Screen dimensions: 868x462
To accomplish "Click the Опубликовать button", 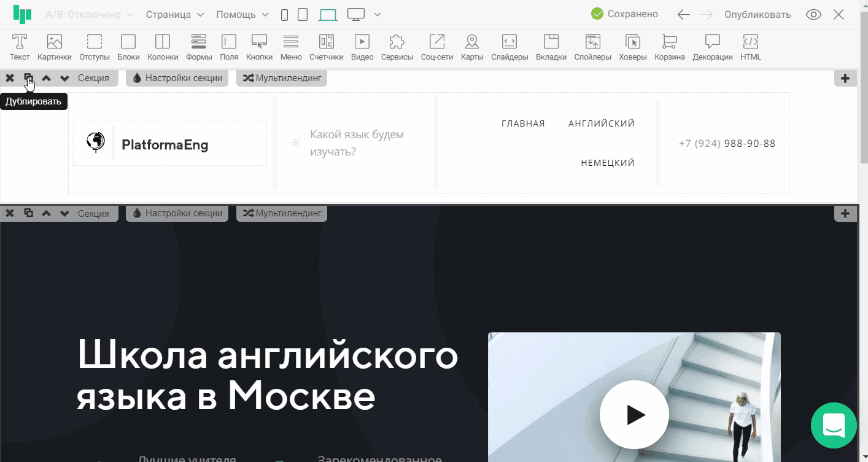I will 758,15.
